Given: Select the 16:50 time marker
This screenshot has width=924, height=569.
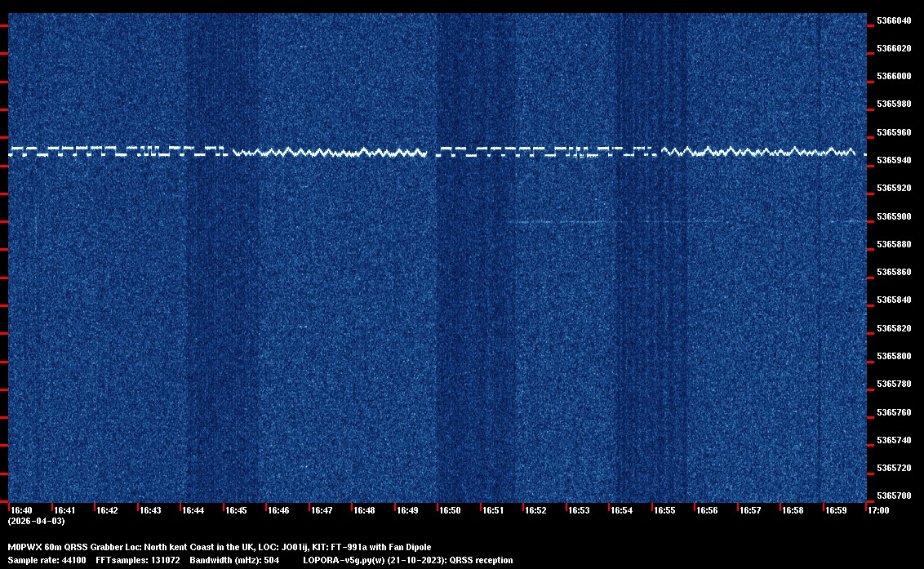Looking at the screenshot, I should 450,510.
